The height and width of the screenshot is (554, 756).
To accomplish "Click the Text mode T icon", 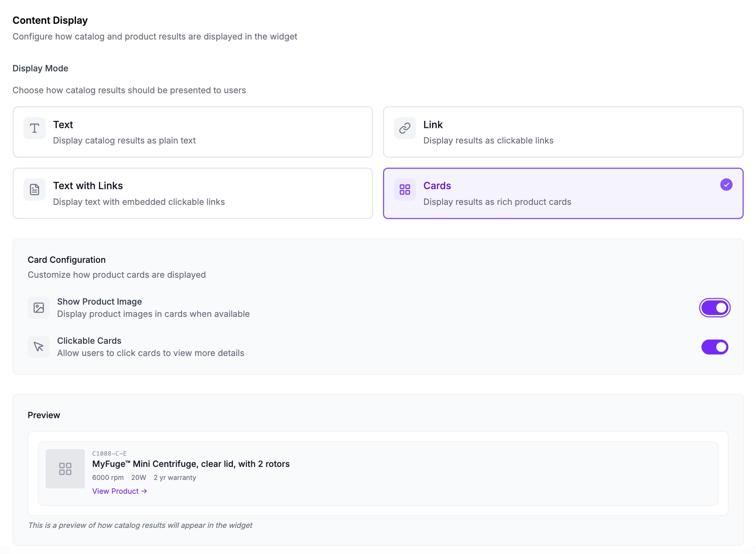I will coord(35,128).
